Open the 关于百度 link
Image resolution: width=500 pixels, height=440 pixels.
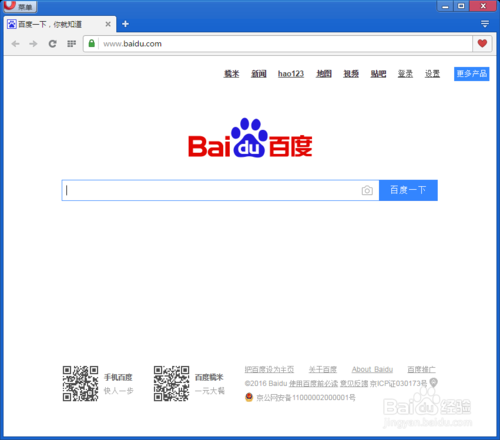pyautogui.click(x=323, y=369)
